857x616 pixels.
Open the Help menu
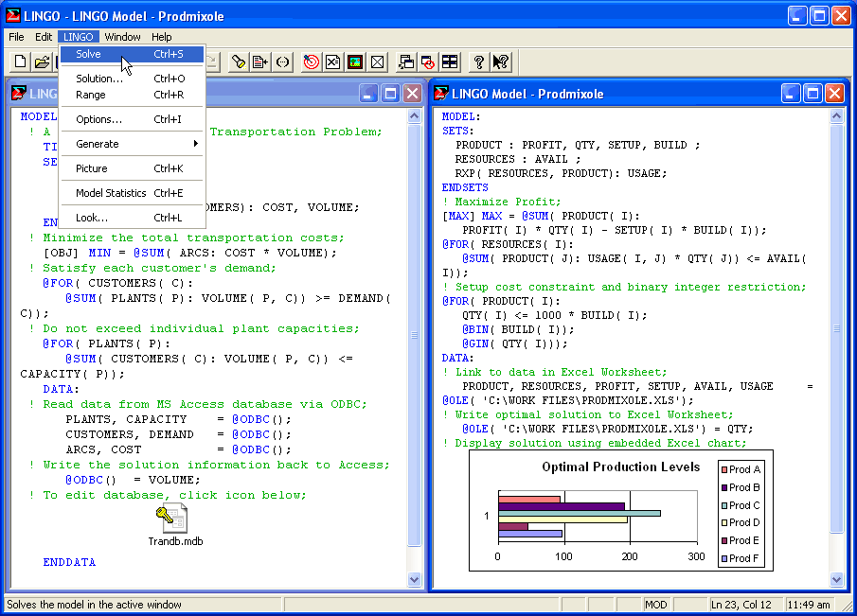[162, 36]
